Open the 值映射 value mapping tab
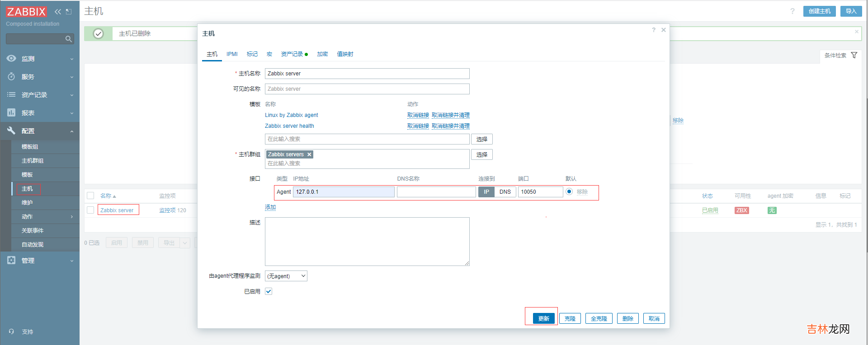 point(345,54)
